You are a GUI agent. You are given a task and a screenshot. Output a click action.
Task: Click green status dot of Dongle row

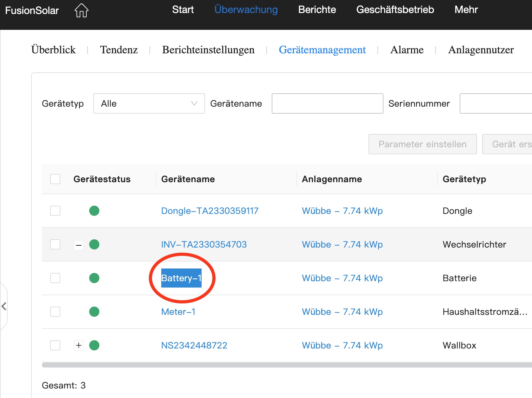pos(94,211)
